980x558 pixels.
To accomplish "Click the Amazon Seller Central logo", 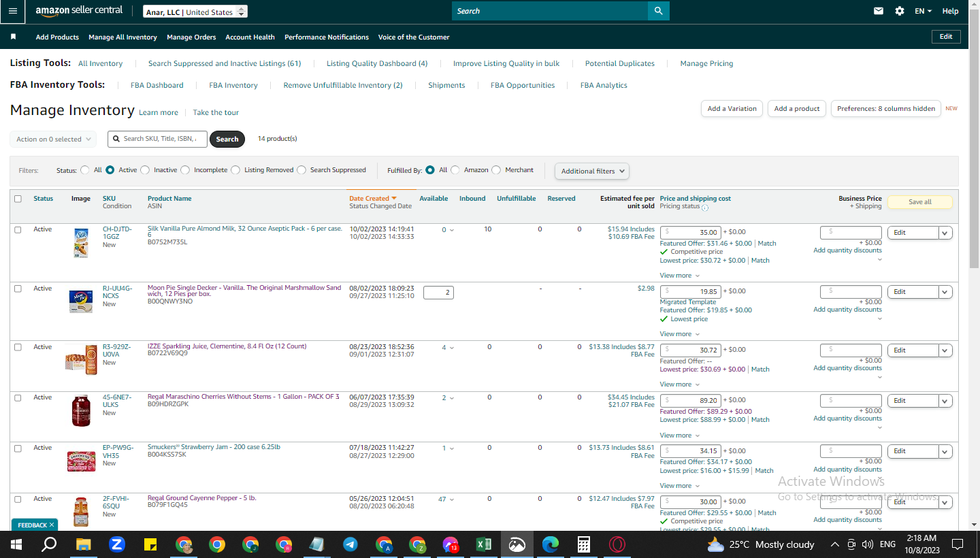I will tap(80, 11).
